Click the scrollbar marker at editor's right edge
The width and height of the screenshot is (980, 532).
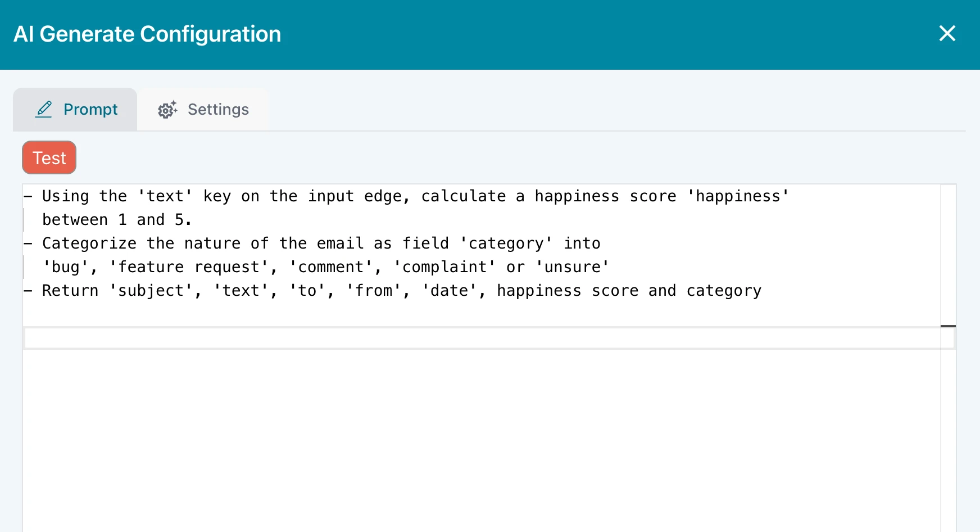pos(948,326)
